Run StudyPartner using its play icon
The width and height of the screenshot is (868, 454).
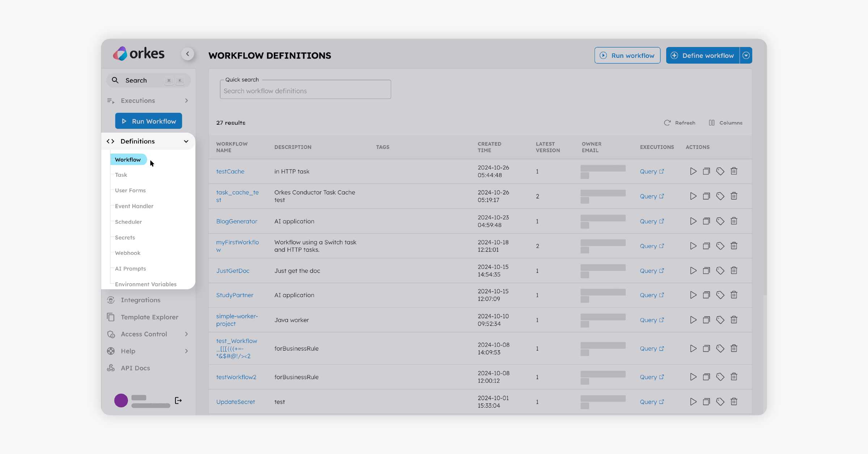click(x=693, y=295)
